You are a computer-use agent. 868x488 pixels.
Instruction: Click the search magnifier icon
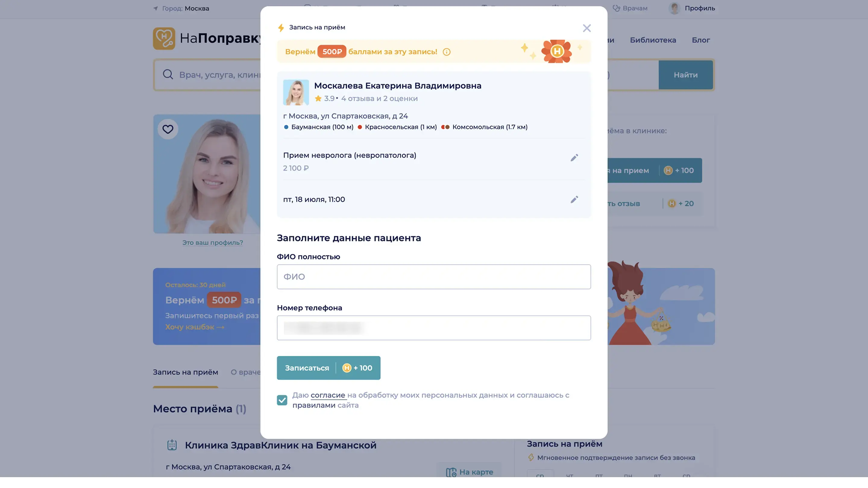coord(168,74)
